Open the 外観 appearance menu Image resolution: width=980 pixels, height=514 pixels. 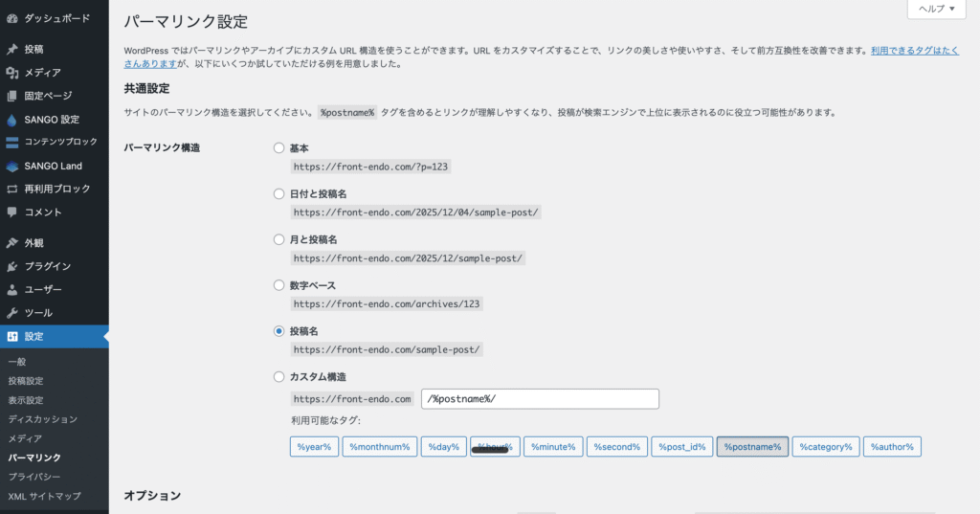[33, 243]
